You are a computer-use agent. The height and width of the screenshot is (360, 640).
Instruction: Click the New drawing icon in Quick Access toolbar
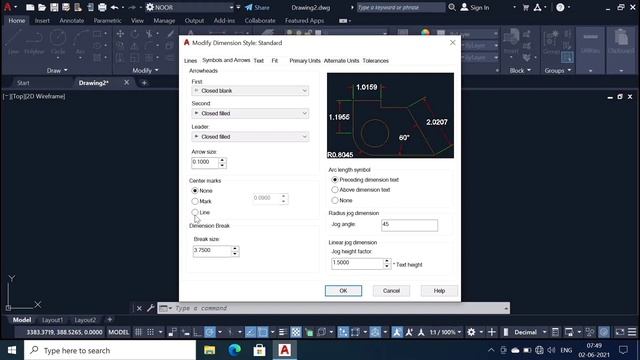(x=30, y=7)
